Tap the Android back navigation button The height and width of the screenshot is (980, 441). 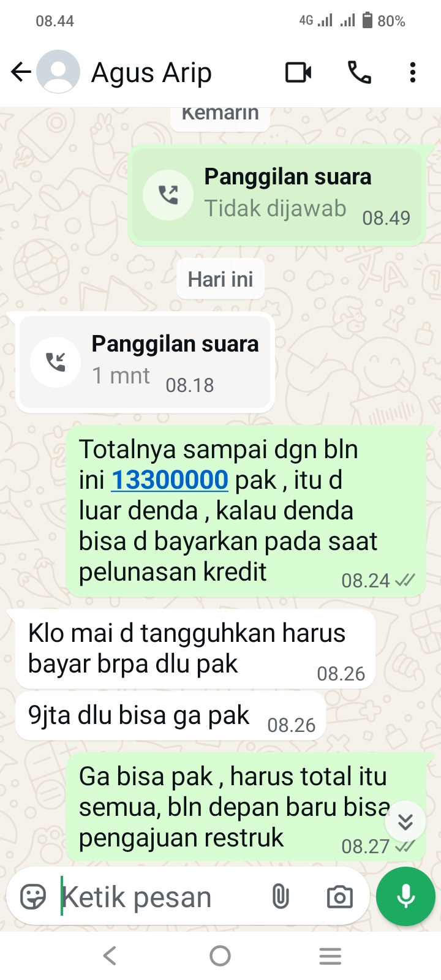pos(110,956)
